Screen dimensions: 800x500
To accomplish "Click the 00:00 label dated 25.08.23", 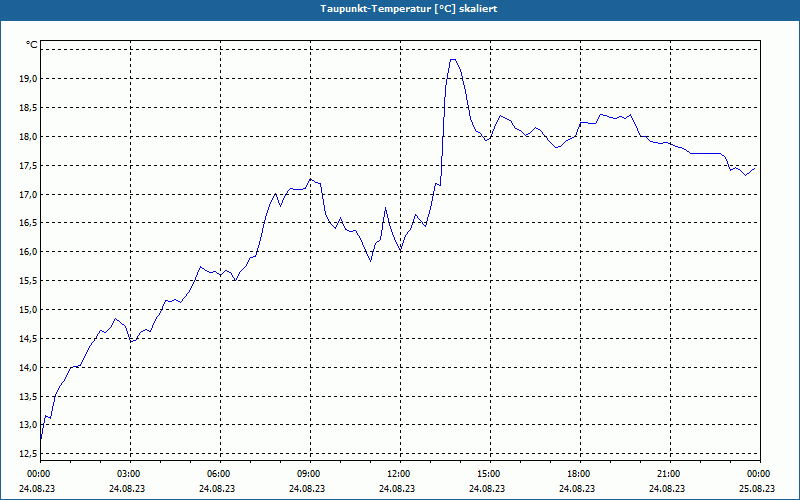I will pyautogui.click(x=759, y=474).
